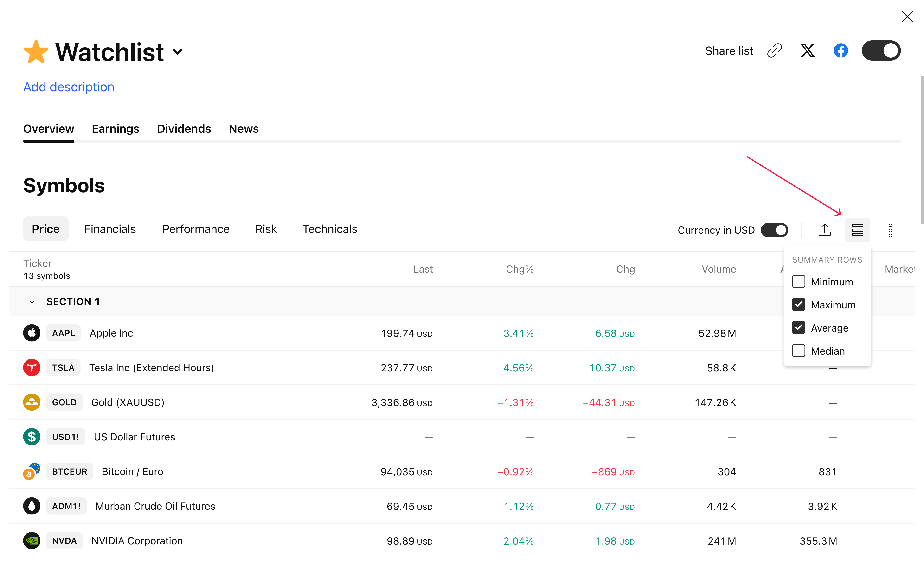Click the copy link icon beside Share list
Viewport: 924px width, 577px height.
[x=774, y=51]
